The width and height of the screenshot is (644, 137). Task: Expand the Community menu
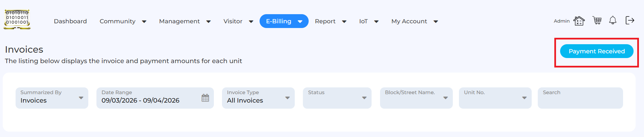coord(123,21)
